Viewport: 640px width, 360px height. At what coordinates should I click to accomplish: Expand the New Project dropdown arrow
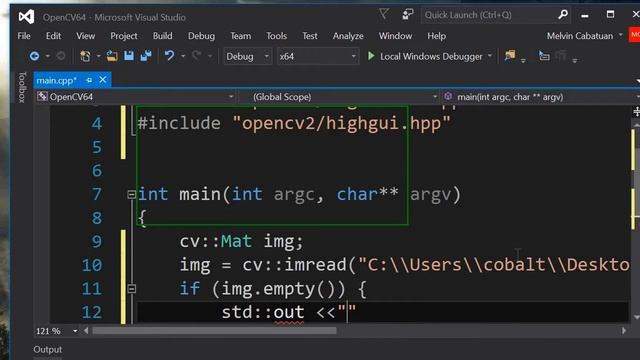coord(98,56)
